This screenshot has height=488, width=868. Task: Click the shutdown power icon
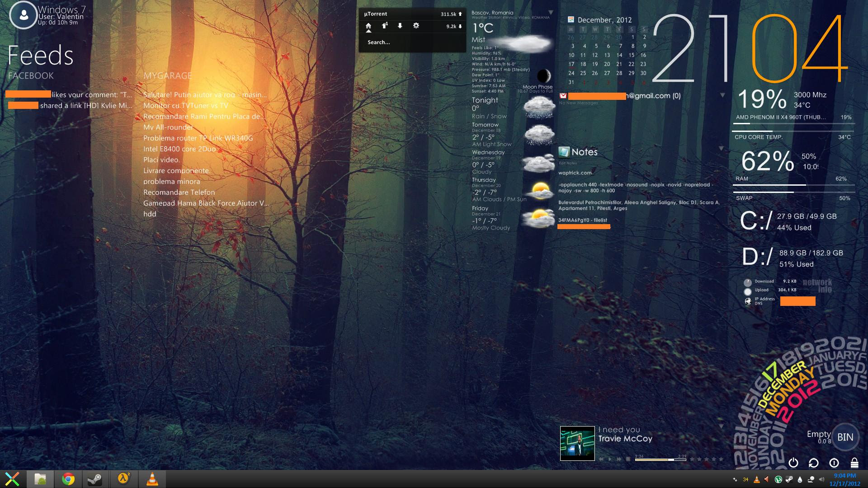793,463
